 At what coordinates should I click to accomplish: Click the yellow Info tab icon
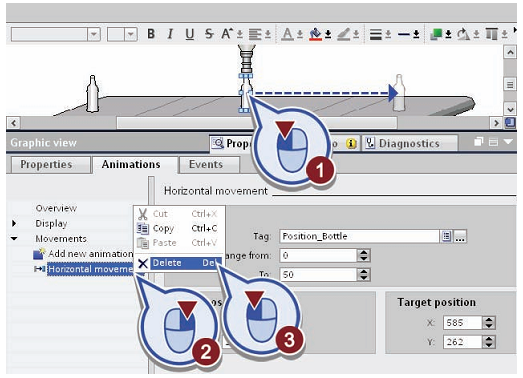coord(351,144)
